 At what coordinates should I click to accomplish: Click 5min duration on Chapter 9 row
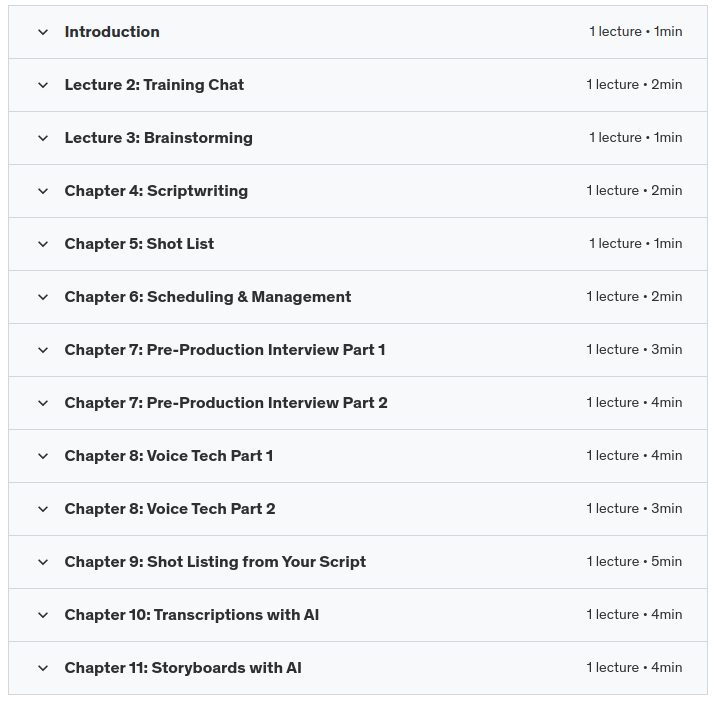666,562
